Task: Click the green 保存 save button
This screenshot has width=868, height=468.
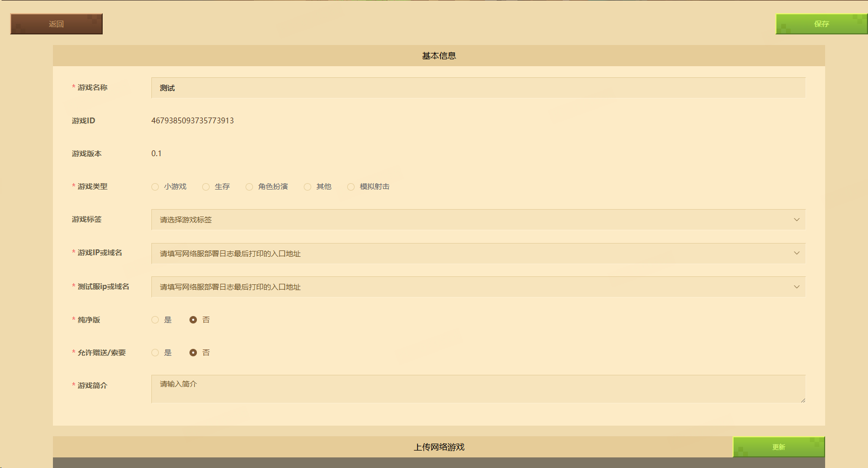Action: [x=821, y=24]
